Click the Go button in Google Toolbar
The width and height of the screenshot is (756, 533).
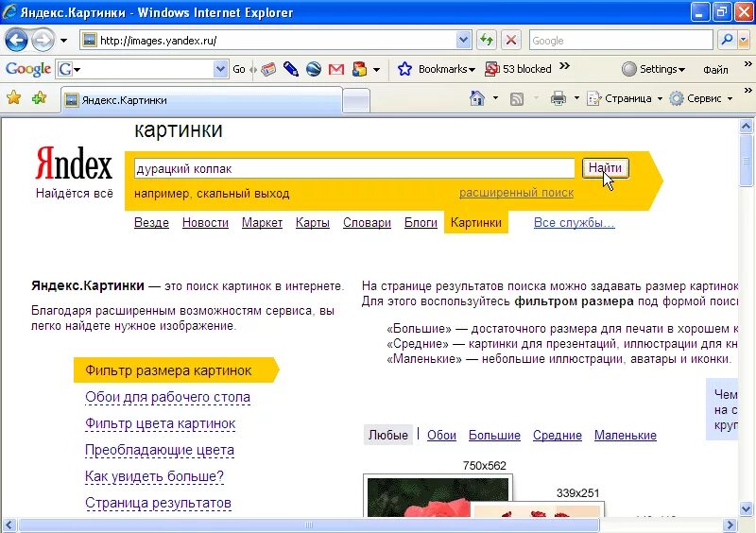pyautogui.click(x=239, y=69)
